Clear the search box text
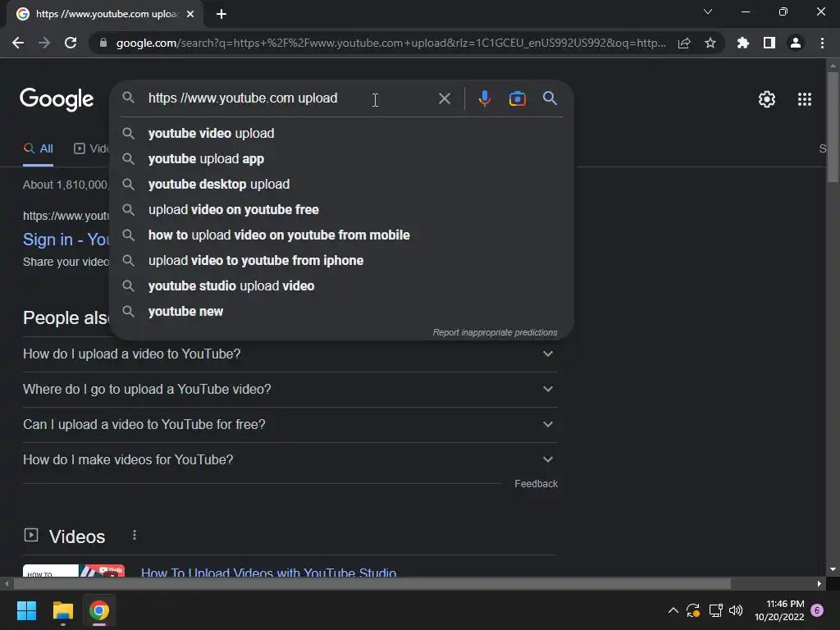 444,98
